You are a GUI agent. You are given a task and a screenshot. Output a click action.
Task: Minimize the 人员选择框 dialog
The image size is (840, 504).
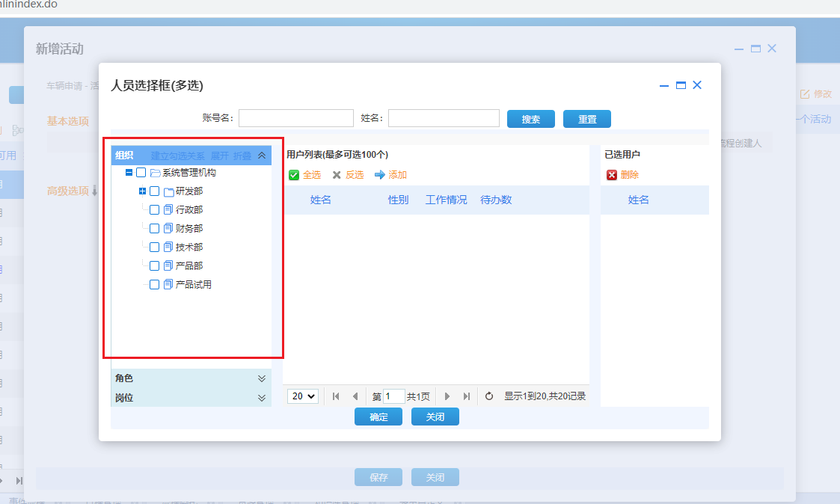tap(664, 86)
